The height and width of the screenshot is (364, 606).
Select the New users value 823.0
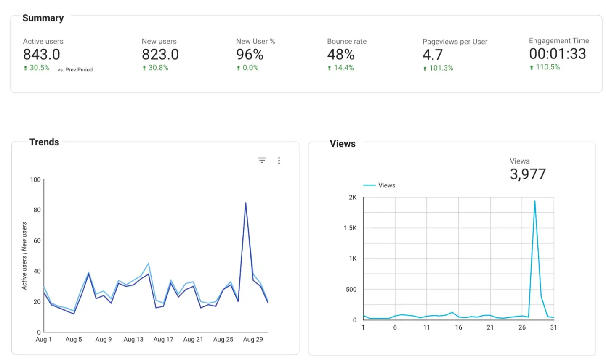pos(160,55)
